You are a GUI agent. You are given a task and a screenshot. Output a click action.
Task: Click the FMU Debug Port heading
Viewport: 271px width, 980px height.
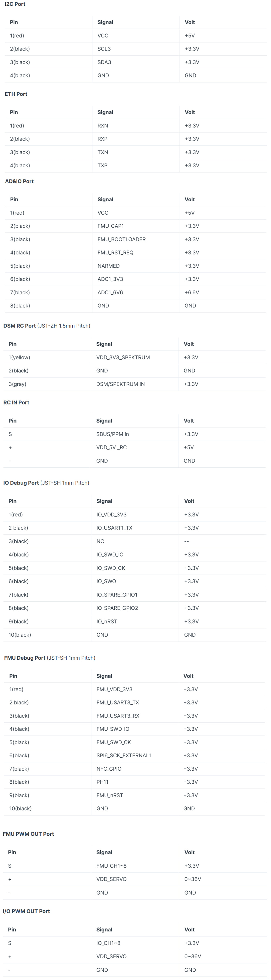[x=25, y=658]
